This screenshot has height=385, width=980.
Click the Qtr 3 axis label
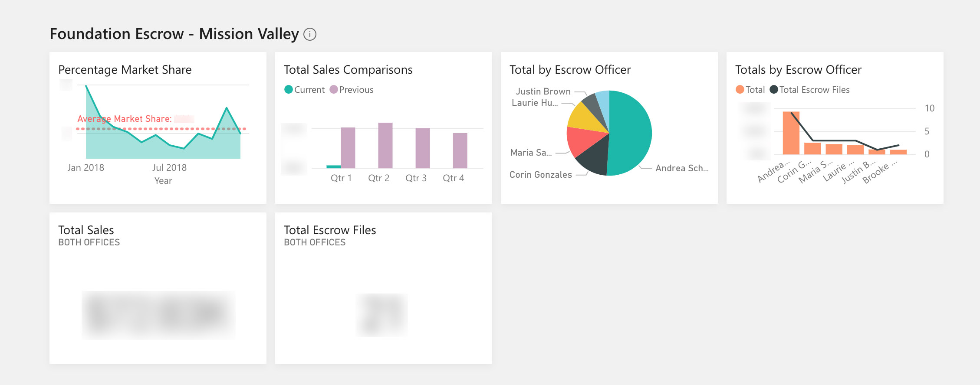click(x=416, y=178)
